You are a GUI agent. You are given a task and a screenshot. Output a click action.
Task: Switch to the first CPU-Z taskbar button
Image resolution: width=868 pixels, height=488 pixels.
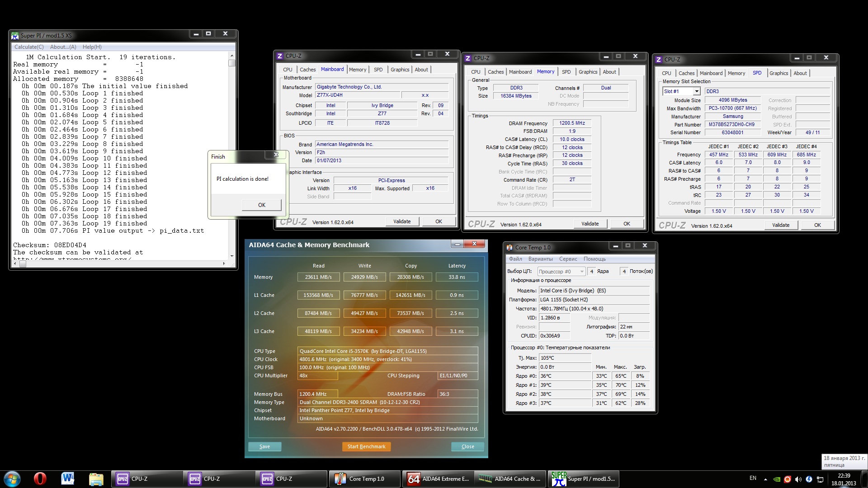click(x=147, y=479)
